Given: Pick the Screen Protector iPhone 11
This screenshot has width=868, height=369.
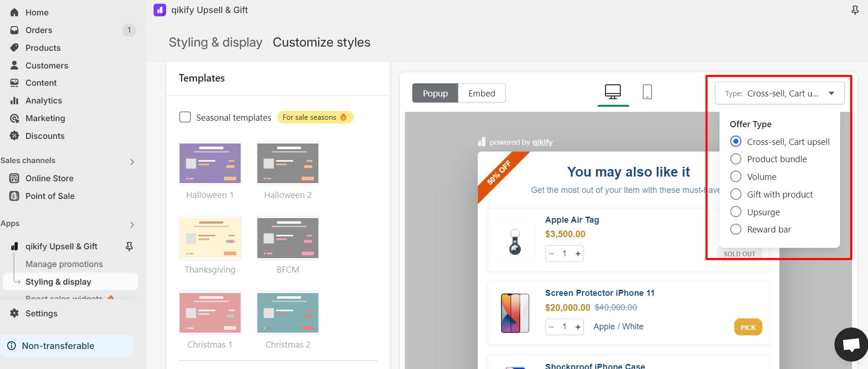Looking at the screenshot, I should (748, 327).
